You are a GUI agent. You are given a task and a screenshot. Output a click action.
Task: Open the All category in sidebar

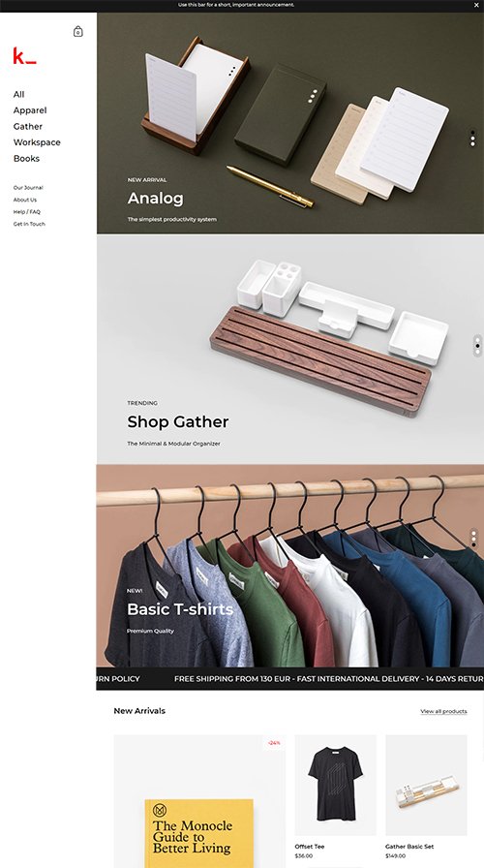point(18,94)
